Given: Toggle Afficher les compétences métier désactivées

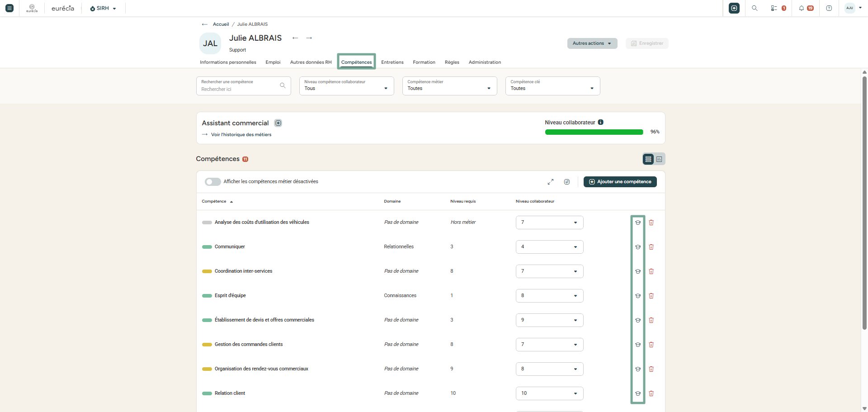Looking at the screenshot, I should pos(213,182).
